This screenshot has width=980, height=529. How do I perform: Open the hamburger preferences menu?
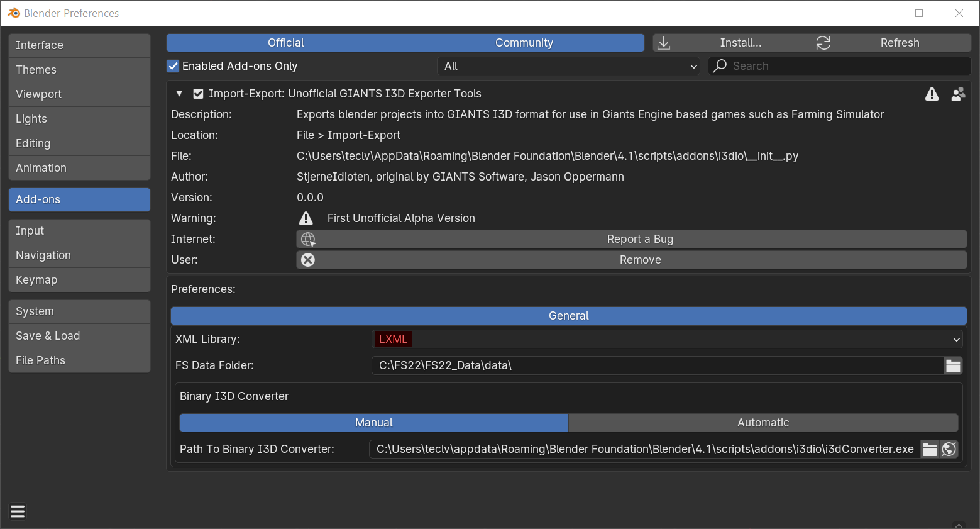click(18, 511)
